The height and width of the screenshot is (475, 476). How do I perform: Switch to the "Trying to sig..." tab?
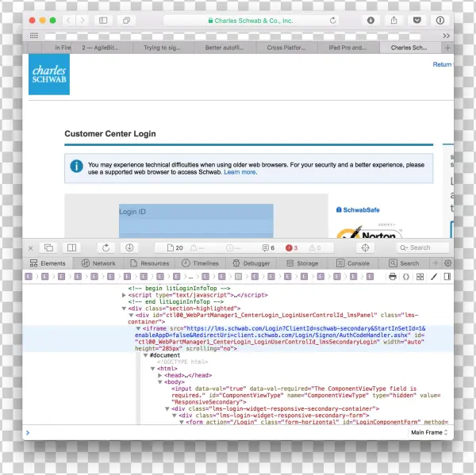click(162, 48)
